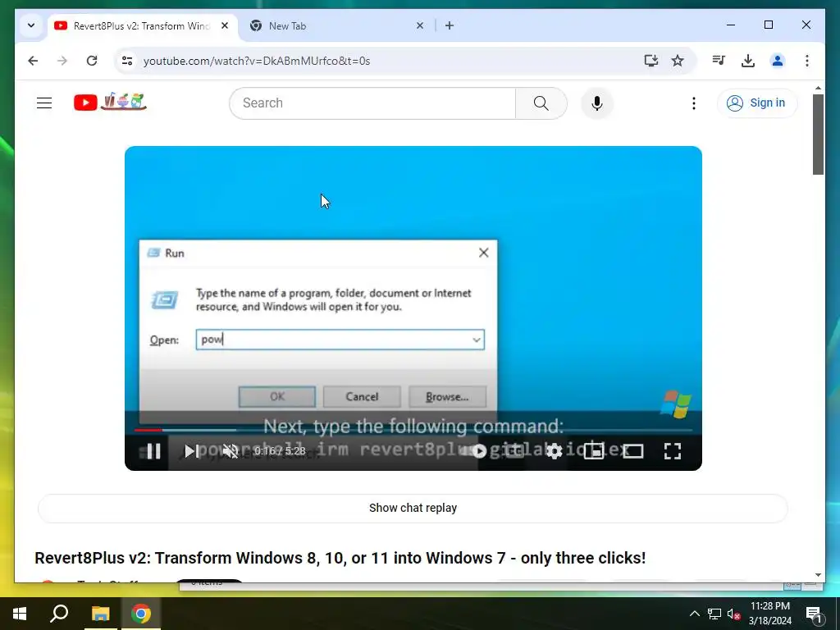
Task: Enable theater mode in player
Action: [632, 451]
